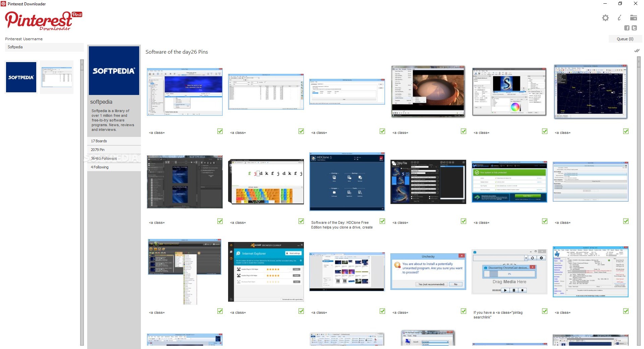The image size is (644, 349).
Task: Click the Pinterest Downloader logo
Action: tap(43, 21)
